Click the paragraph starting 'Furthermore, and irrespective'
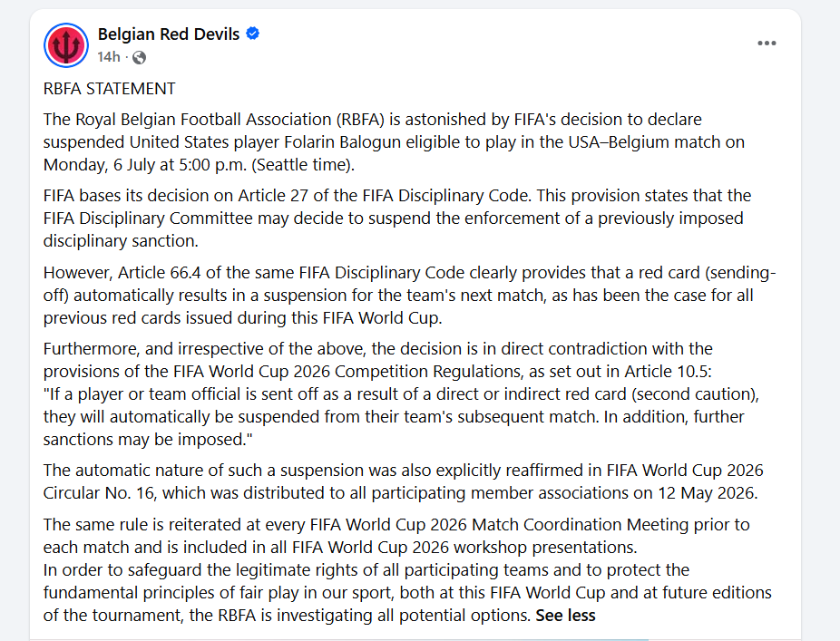840x641 pixels. 377,360
